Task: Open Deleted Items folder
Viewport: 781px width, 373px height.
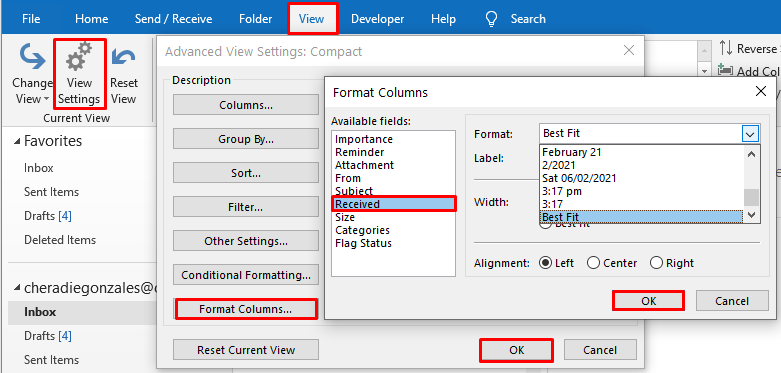Action: pyautogui.click(x=60, y=240)
